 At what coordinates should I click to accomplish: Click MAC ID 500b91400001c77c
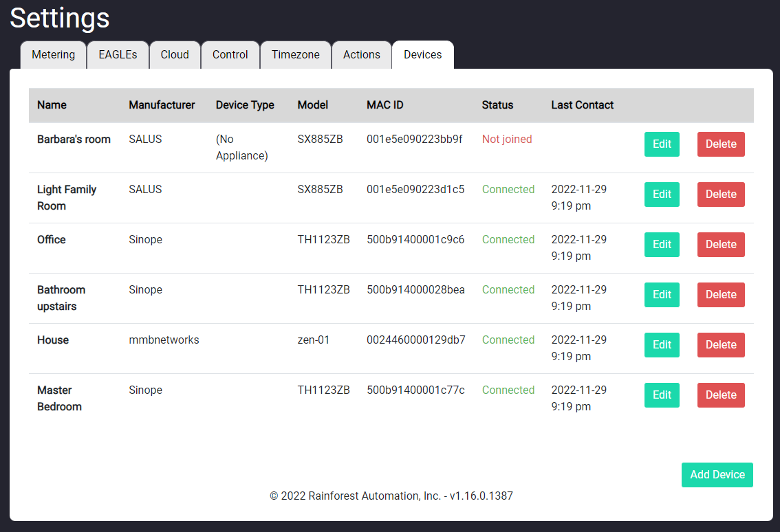416,390
